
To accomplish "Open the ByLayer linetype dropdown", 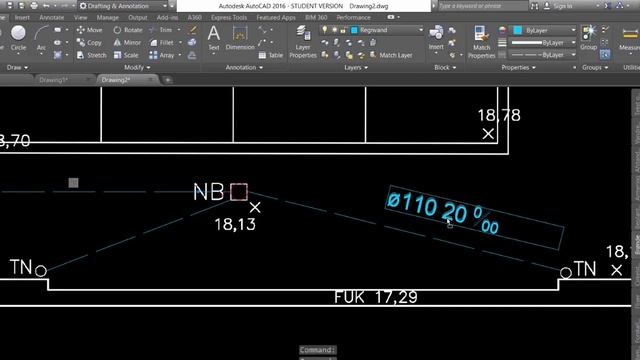I will pos(573,55).
